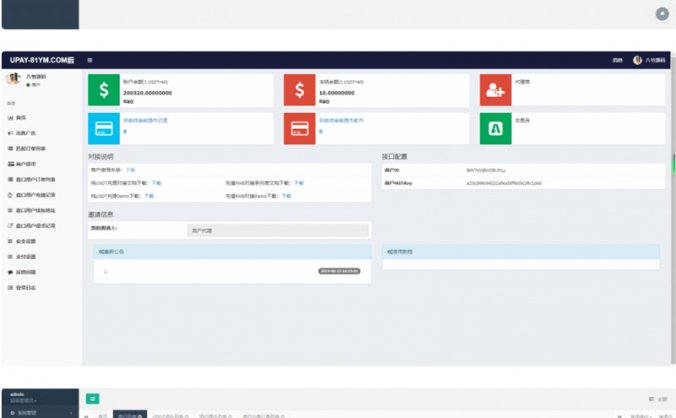Viewport: 676px width, 418px height.
Task: Open 登录日志 at the bottom of the sidebar
Action: [26, 288]
